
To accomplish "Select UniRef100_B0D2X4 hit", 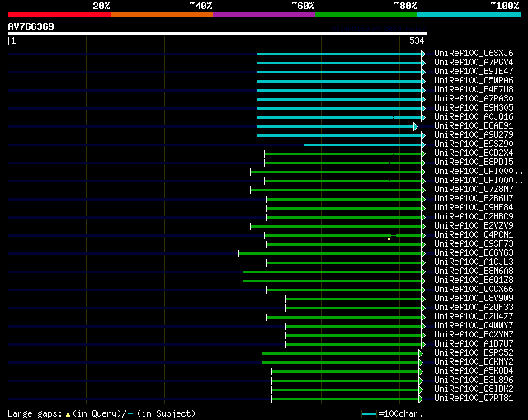I will [474, 153].
